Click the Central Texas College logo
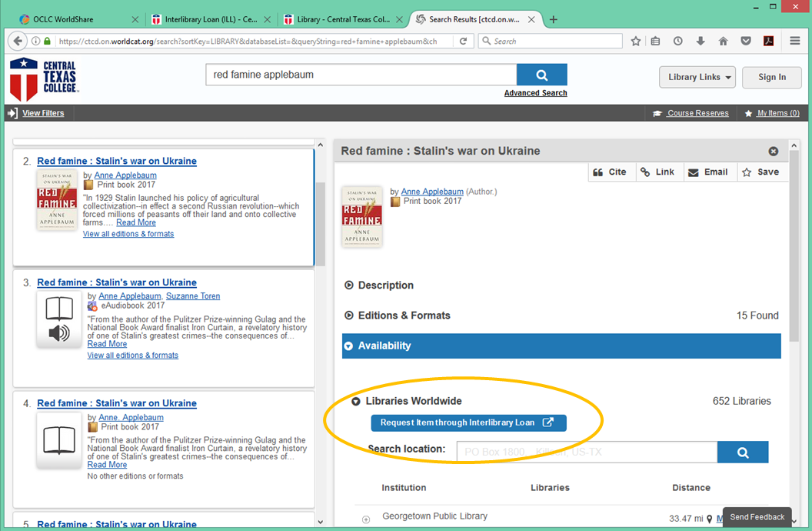Image resolution: width=812 pixels, height=531 pixels. point(45,78)
